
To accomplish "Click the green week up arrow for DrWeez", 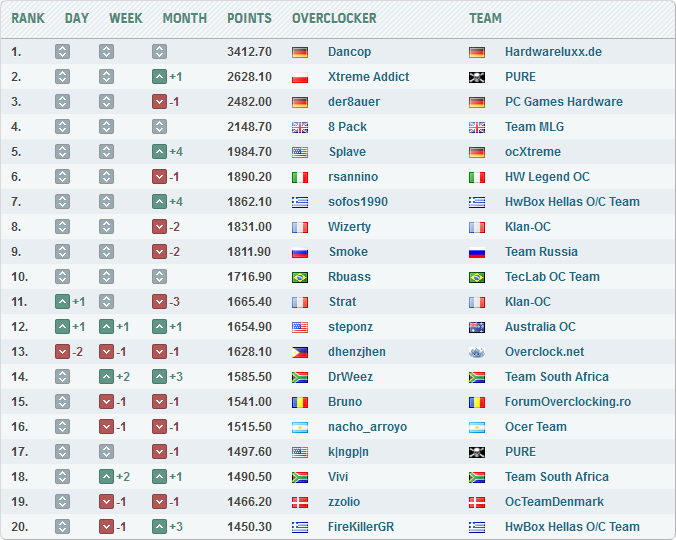I will (106, 377).
